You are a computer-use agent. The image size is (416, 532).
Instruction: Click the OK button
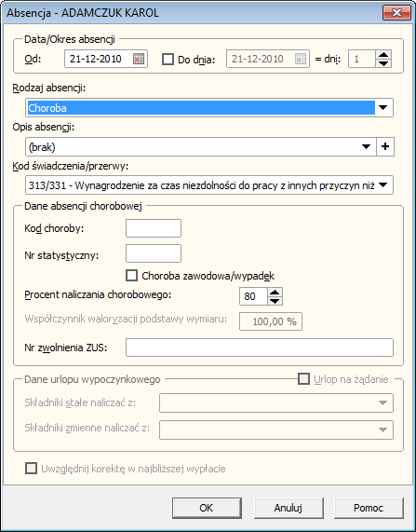pos(207,508)
